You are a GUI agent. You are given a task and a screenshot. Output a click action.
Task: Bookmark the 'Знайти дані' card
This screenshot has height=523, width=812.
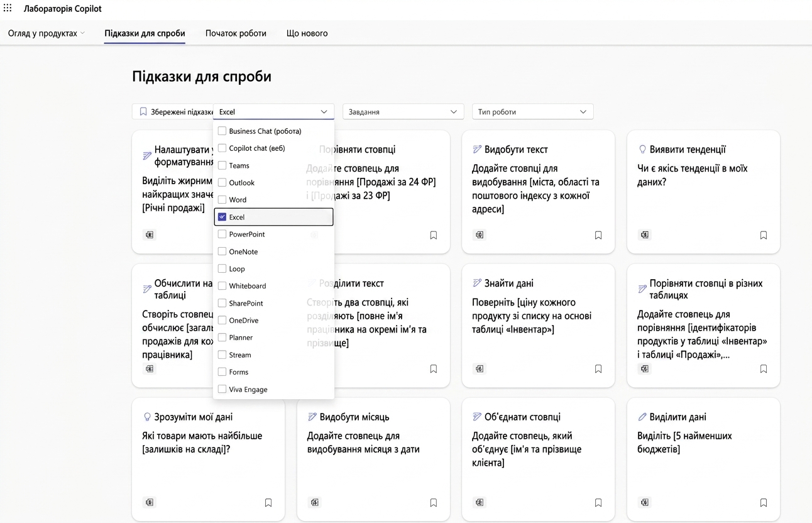[598, 369]
